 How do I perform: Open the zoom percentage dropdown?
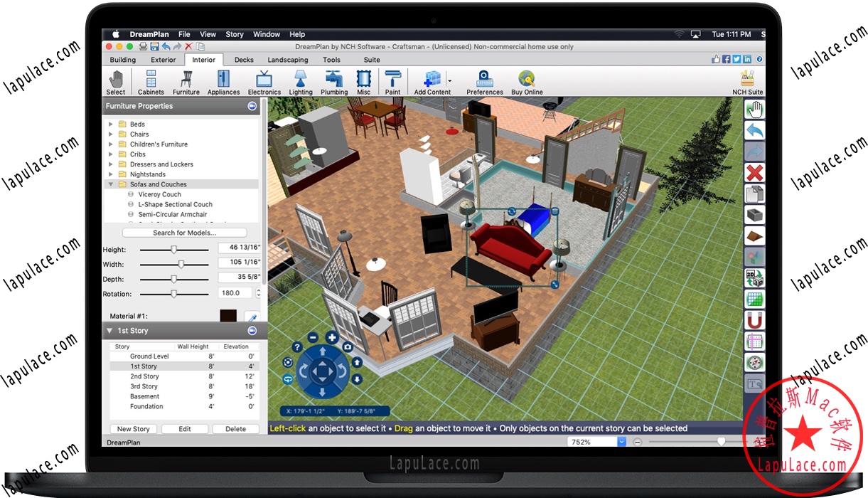pos(622,442)
